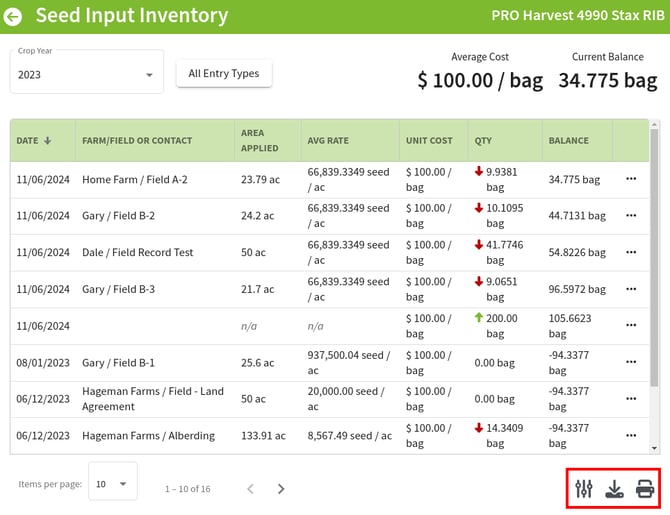Open the Items per page dropdown
This screenshot has height=515, width=670.
click(112, 483)
